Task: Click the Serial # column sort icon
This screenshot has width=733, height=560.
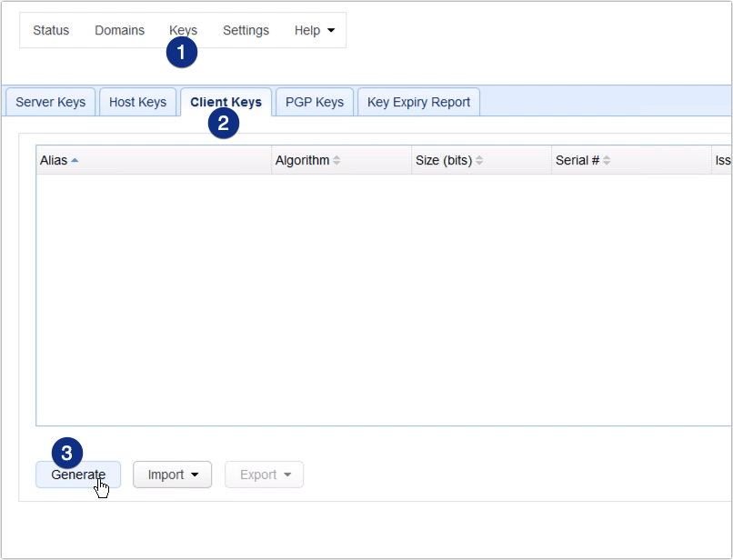Action: (607, 161)
